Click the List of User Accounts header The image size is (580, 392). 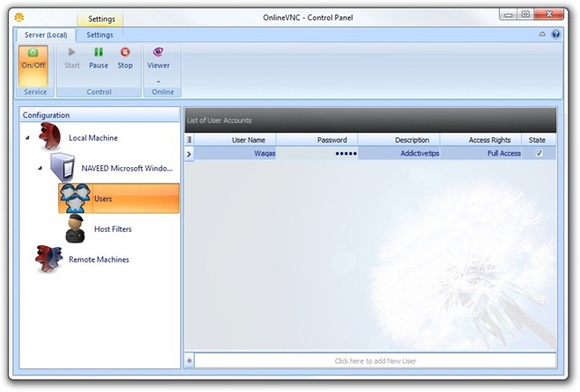click(370, 120)
